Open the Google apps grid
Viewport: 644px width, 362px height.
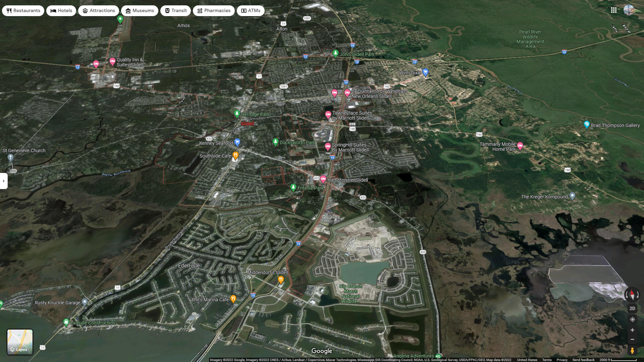(614, 10)
